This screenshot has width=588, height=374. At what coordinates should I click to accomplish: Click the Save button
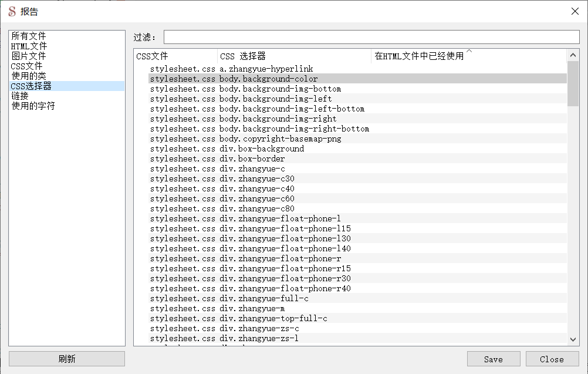pos(493,359)
